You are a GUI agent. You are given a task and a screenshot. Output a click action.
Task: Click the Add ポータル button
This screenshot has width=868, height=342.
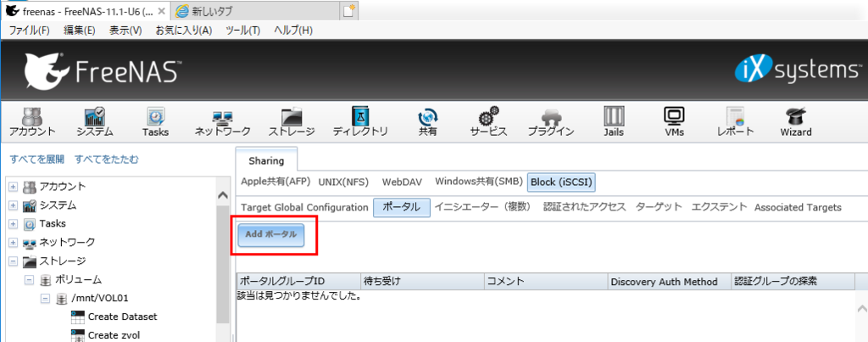coord(271,235)
